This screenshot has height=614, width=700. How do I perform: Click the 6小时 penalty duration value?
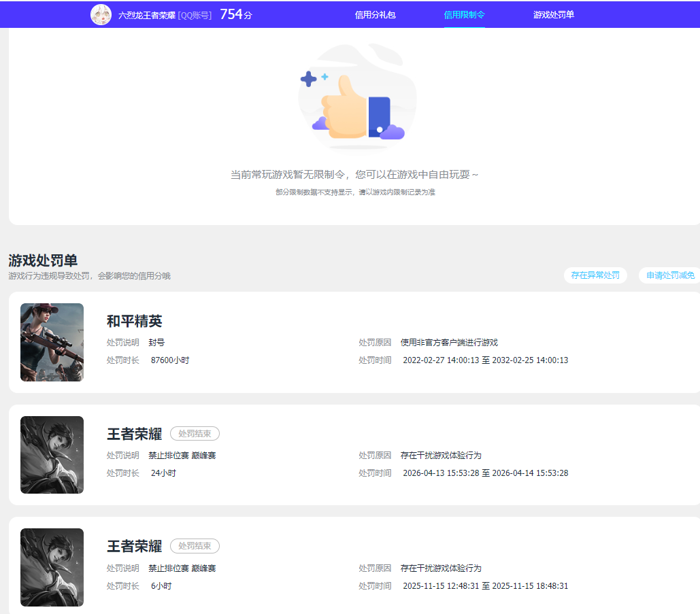161,586
